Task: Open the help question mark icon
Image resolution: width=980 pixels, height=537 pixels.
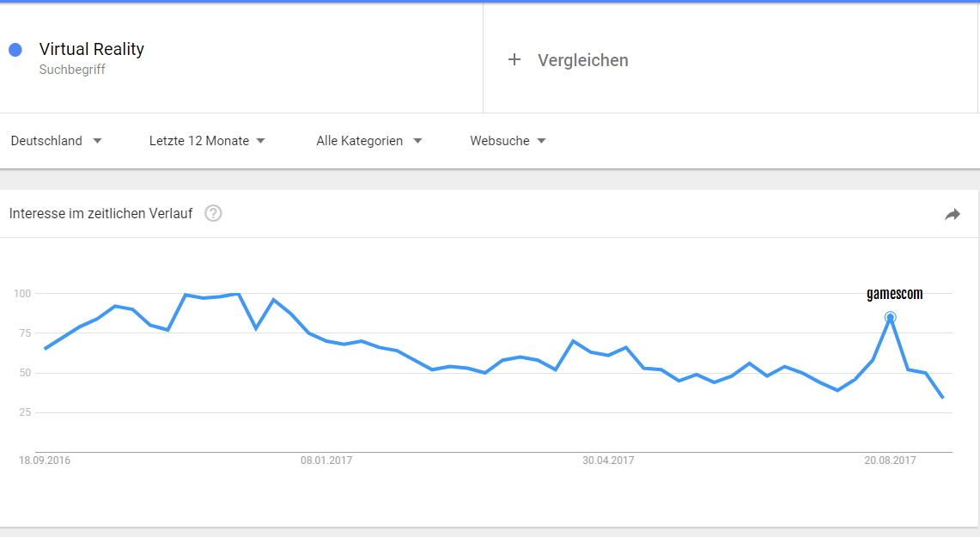Action: point(213,213)
